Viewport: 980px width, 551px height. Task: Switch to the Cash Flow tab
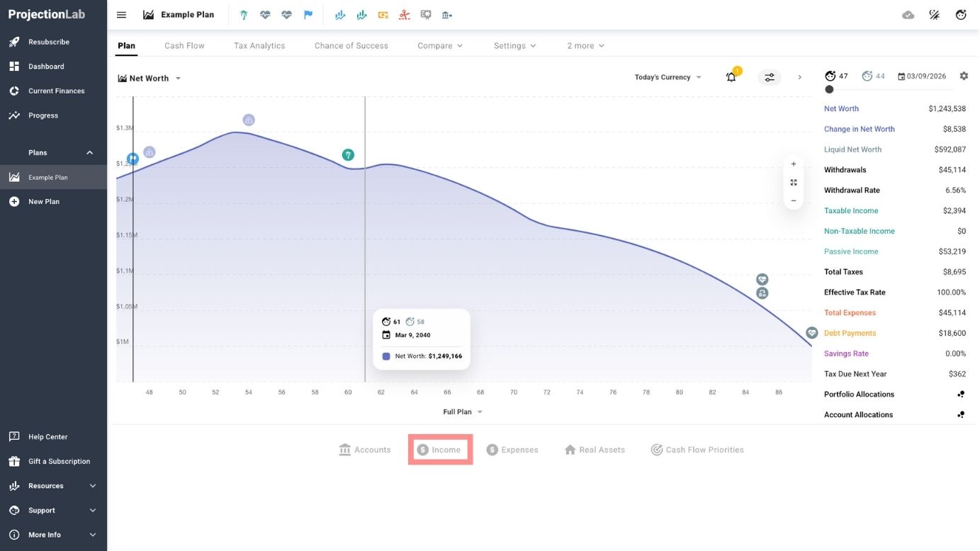click(x=184, y=46)
